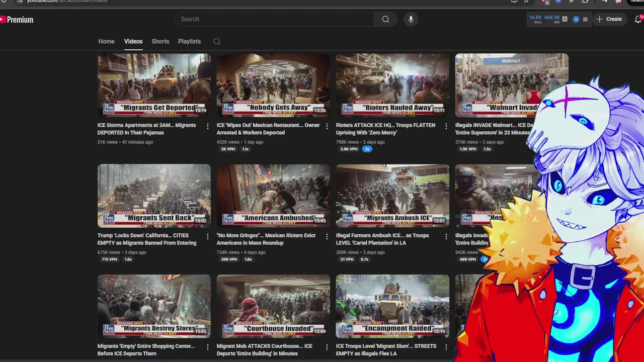This screenshot has height=362, width=644.
Task: Open 'Nobody Gets Away' thumbnail
Action: click(x=273, y=85)
